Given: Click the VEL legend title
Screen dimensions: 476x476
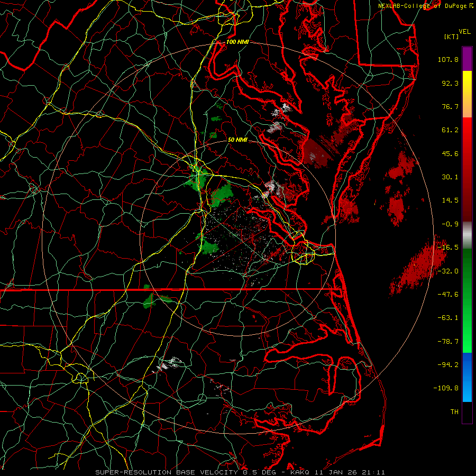Looking at the screenshot, I should click(464, 32).
